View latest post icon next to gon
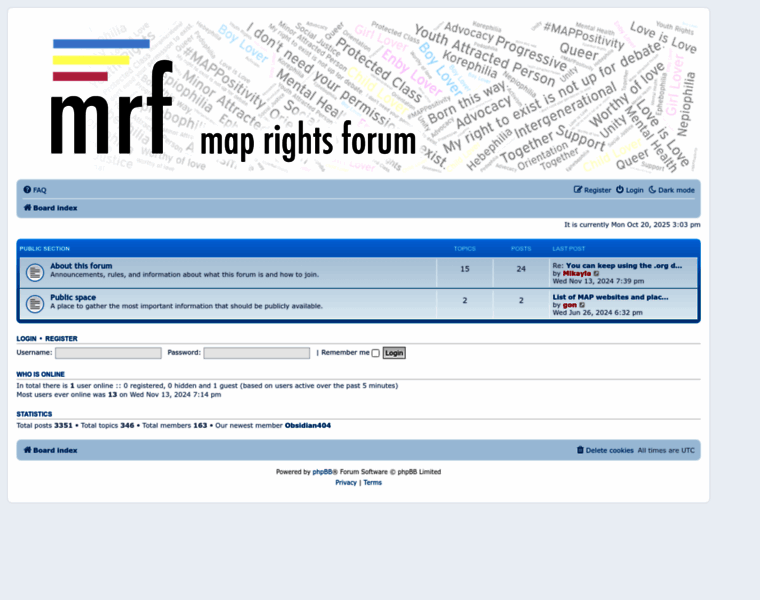 pyautogui.click(x=583, y=305)
